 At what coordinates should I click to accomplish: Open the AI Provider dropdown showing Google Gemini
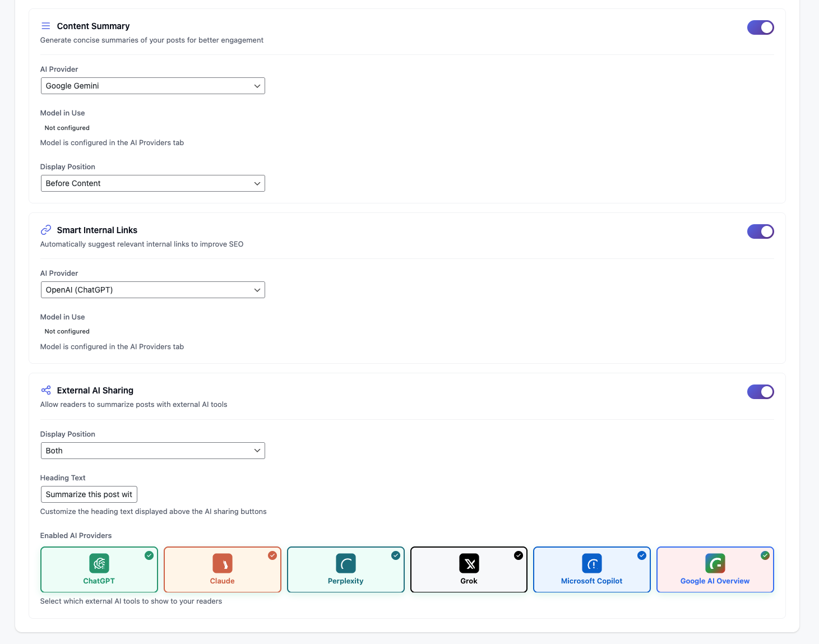[152, 86]
